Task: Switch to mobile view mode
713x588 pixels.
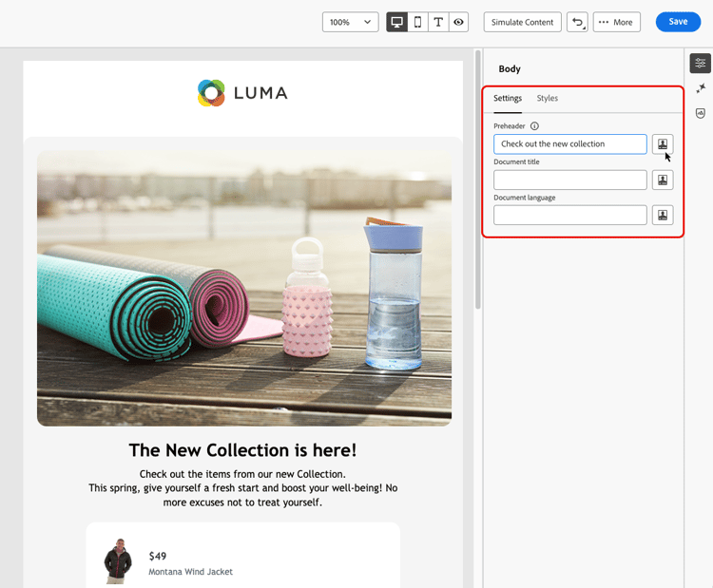Action: [417, 22]
